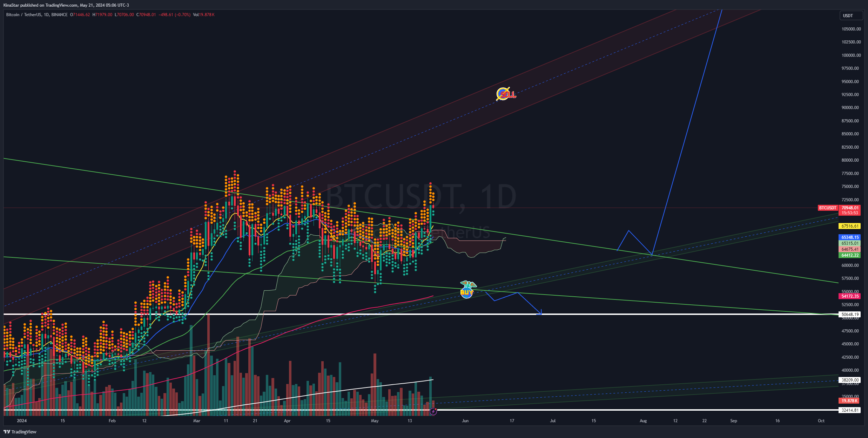Click the 19.878K volume label

pos(850,401)
